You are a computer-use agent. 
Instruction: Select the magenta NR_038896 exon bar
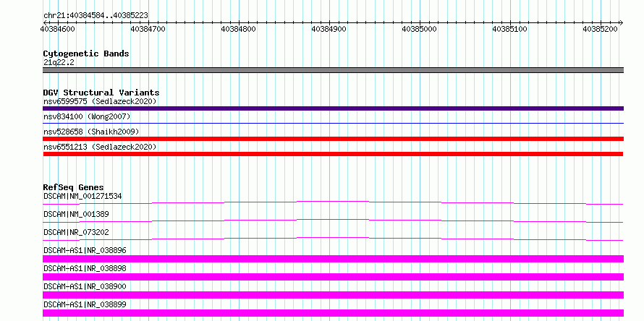pos(333,259)
